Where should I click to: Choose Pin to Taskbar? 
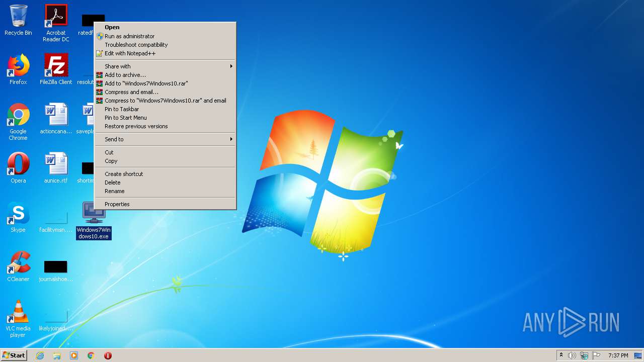click(166, 109)
